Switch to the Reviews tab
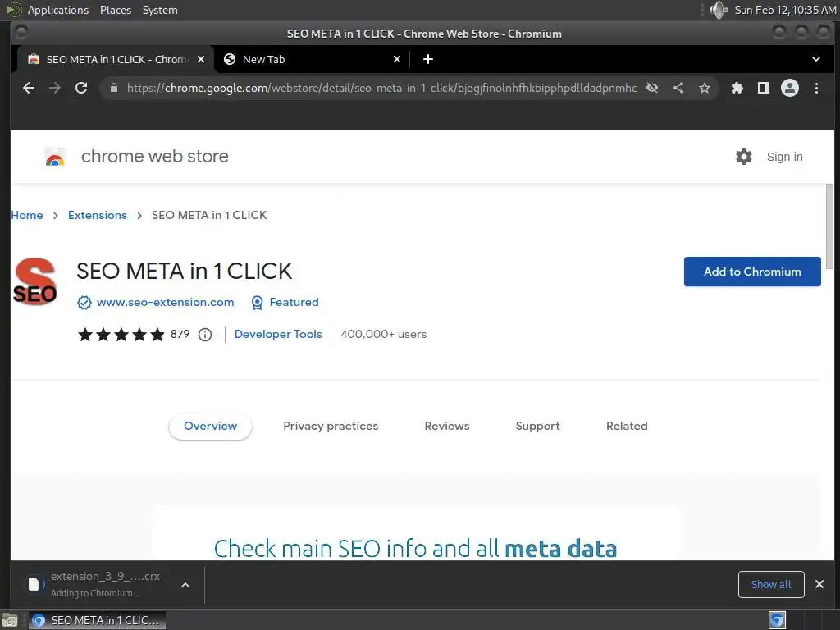This screenshot has width=840, height=630. pyautogui.click(x=447, y=426)
